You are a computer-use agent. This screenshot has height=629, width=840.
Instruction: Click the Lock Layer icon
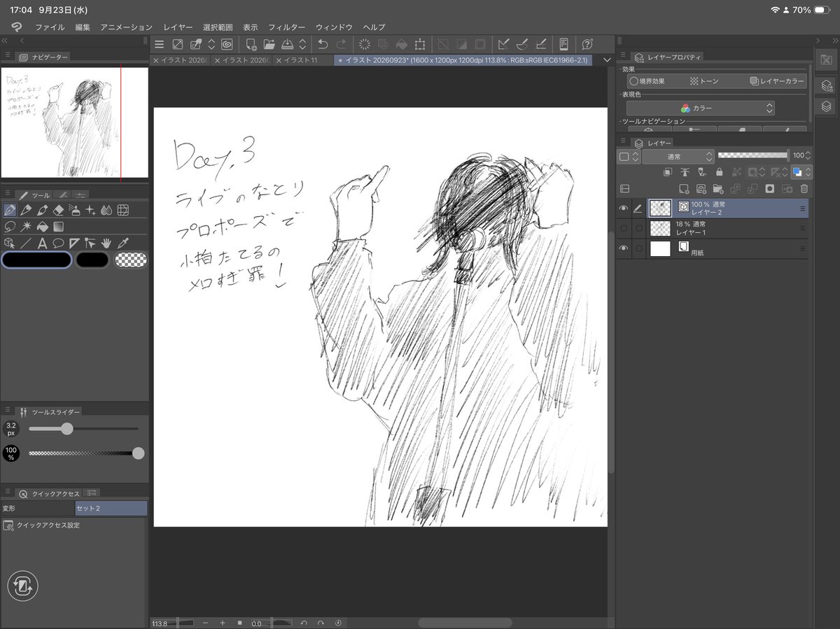point(720,172)
